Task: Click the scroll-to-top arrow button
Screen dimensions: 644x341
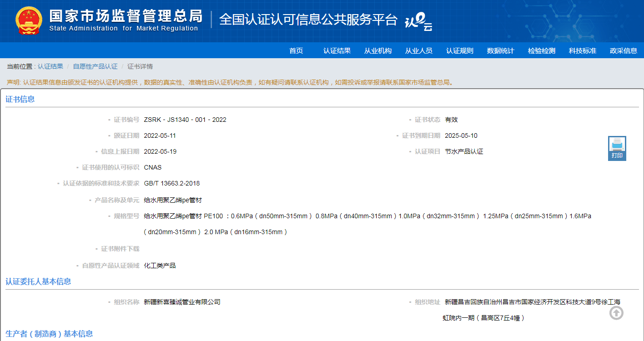Action: coord(616,313)
